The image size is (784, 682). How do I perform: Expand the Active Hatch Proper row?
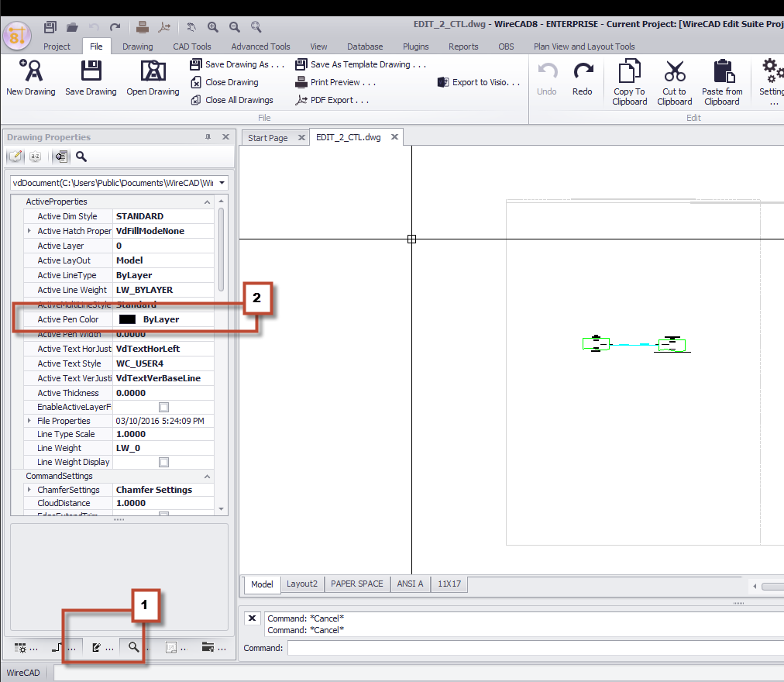point(29,231)
